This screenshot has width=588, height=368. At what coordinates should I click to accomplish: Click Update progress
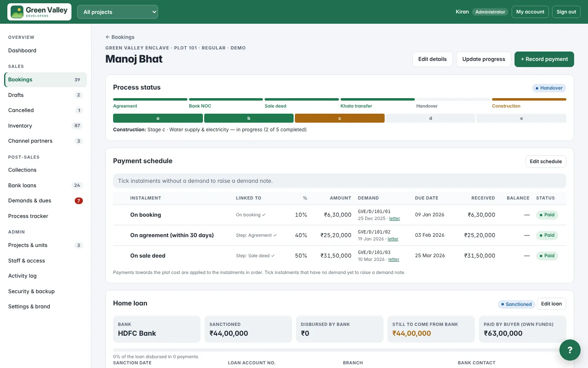tap(483, 59)
